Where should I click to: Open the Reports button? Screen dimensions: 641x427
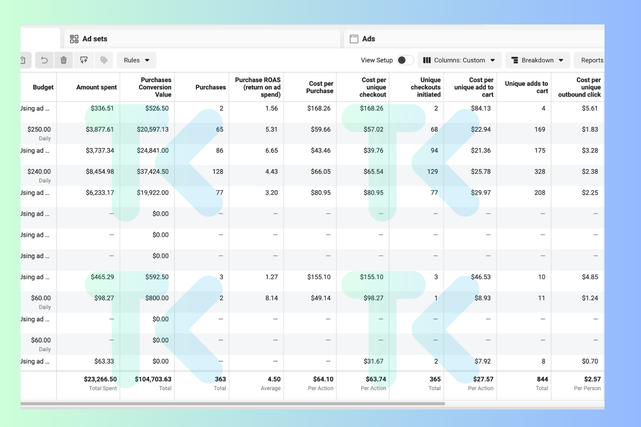(x=589, y=60)
